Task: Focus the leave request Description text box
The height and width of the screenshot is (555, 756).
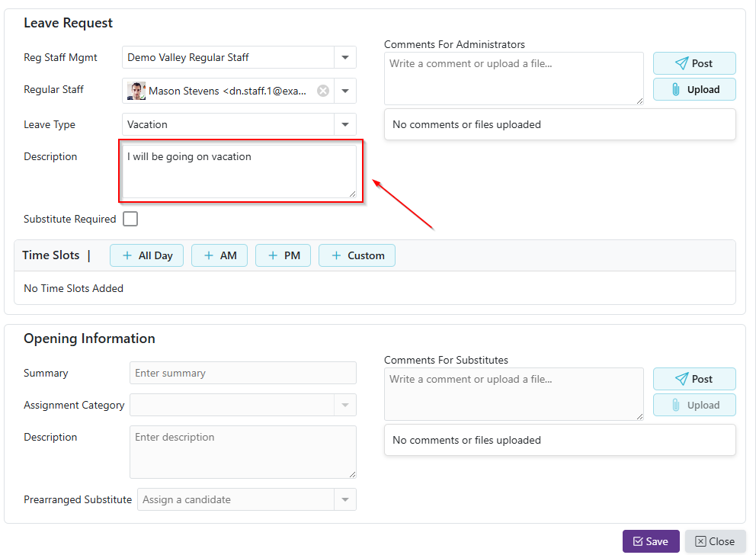Action: 239,172
